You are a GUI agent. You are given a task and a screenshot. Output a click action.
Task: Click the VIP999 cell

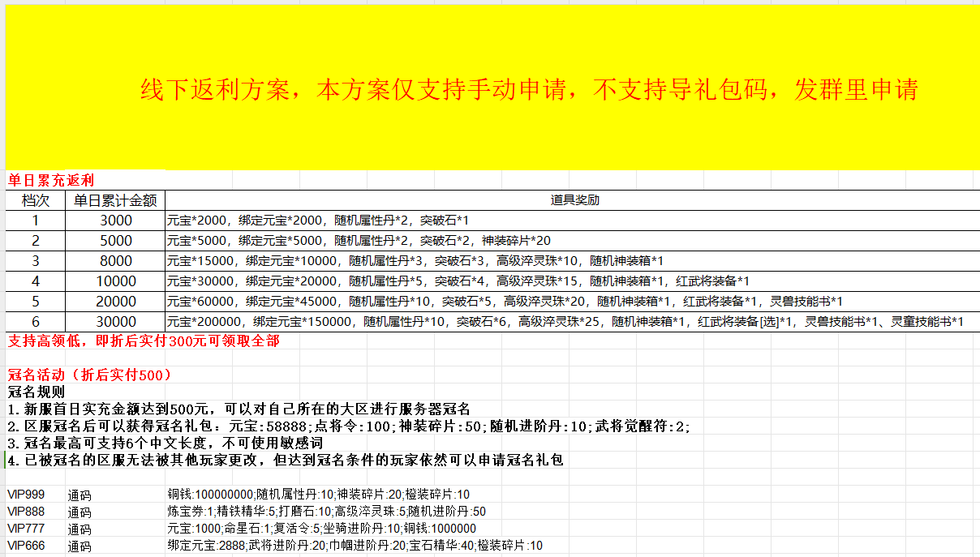pos(26,495)
